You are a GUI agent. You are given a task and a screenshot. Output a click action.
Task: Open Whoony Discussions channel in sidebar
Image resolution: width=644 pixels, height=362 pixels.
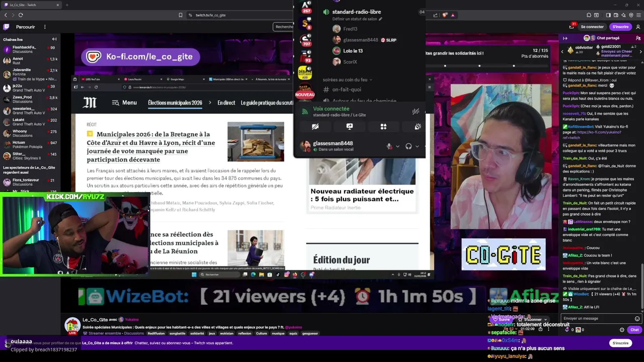coord(30,133)
